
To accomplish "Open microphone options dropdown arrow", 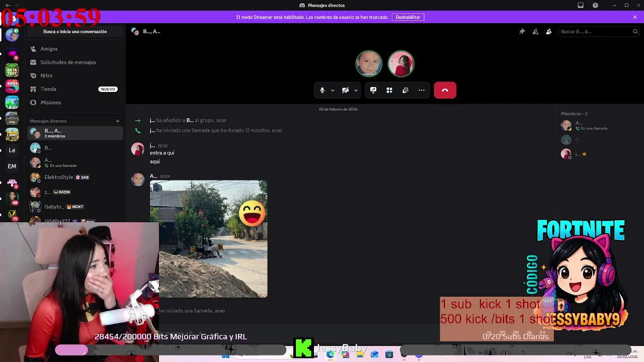I will coord(333,90).
